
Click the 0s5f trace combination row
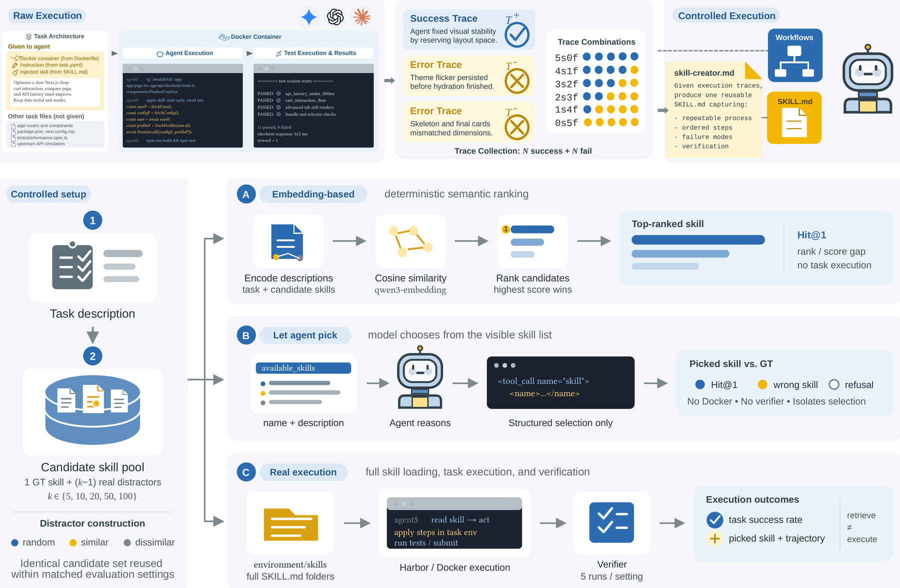[x=596, y=122]
